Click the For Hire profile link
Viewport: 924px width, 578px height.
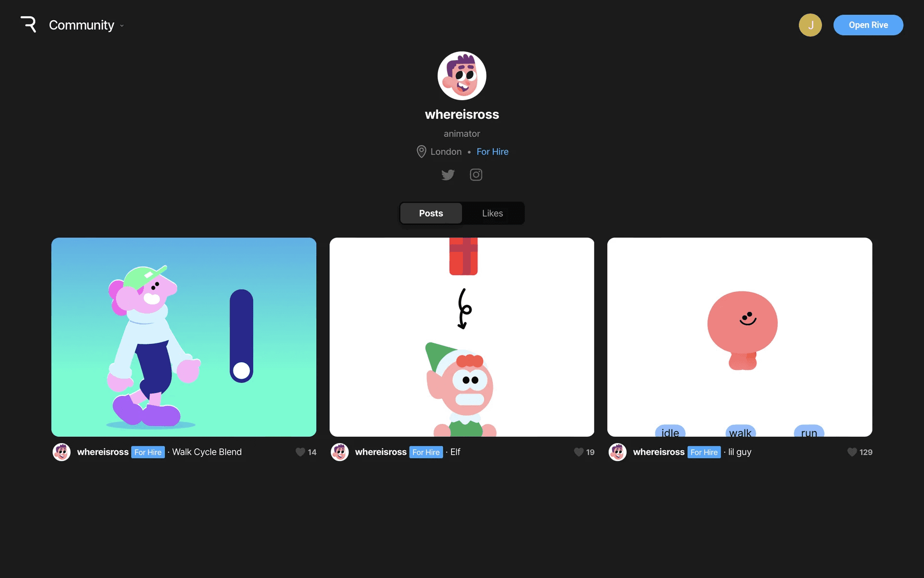[x=492, y=152]
